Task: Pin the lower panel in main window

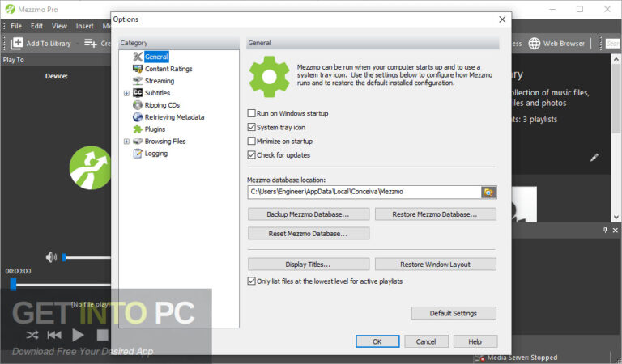Action: pyautogui.click(x=605, y=230)
